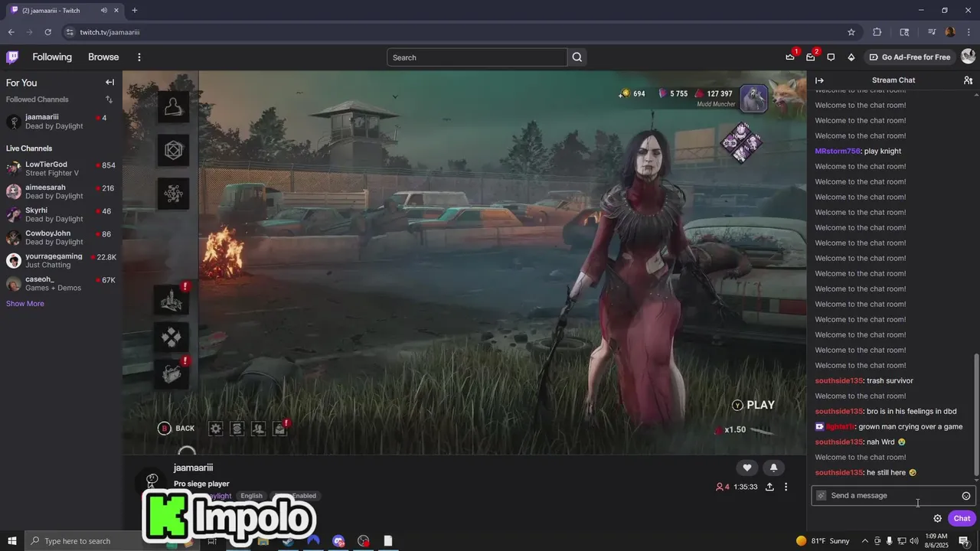Open the taskbar weather widget

coord(823,541)
